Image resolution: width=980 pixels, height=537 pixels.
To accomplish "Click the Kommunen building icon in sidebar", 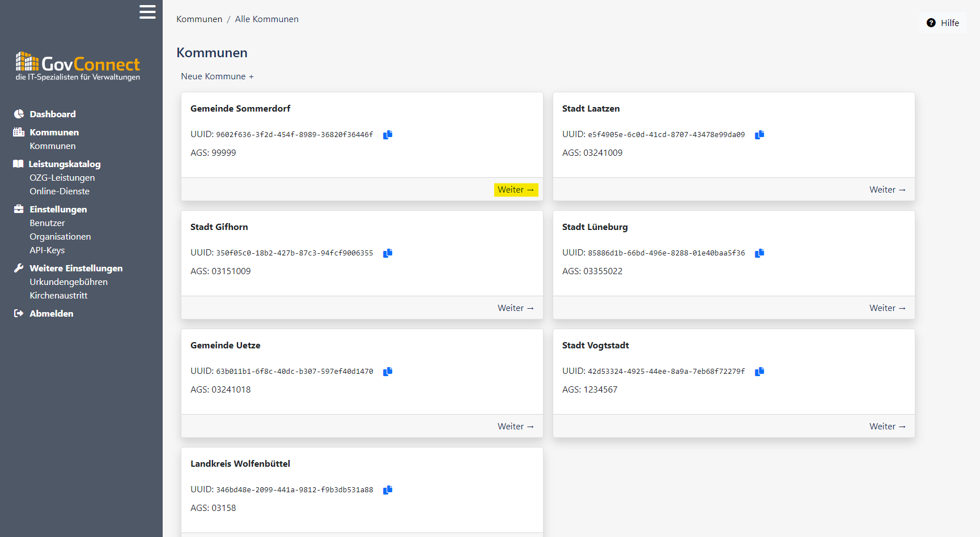I will 19,132.
